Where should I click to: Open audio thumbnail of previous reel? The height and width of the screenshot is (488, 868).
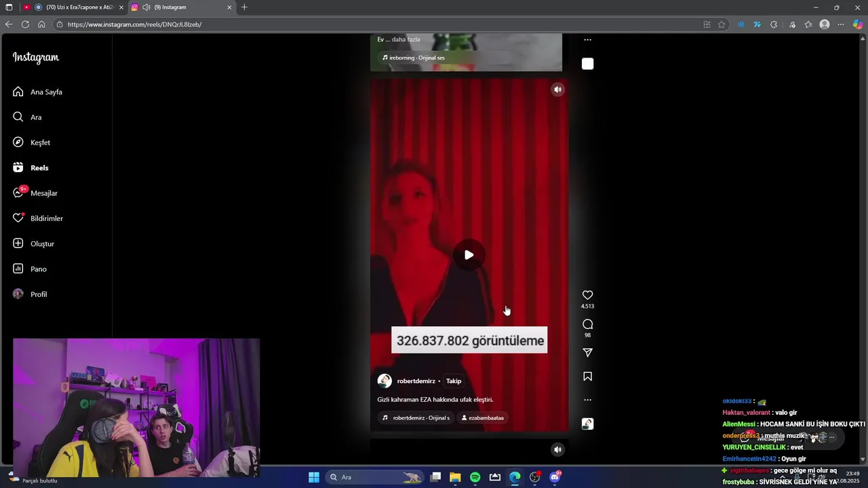[587, 64]
